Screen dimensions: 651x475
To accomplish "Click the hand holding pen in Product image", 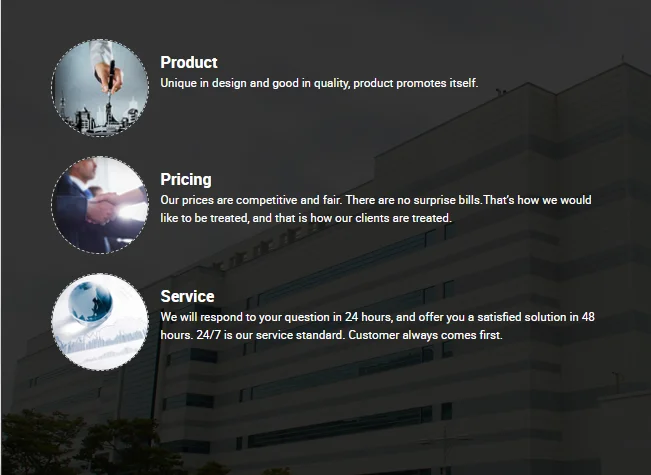I will [108, 71].
